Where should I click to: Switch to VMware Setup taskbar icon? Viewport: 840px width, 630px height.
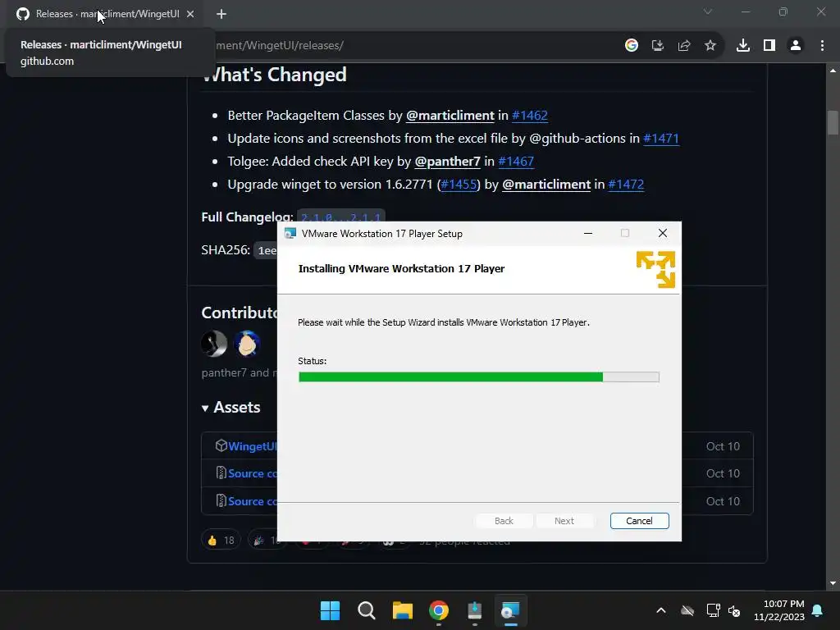pyautogui.click(x=510, y=610)
